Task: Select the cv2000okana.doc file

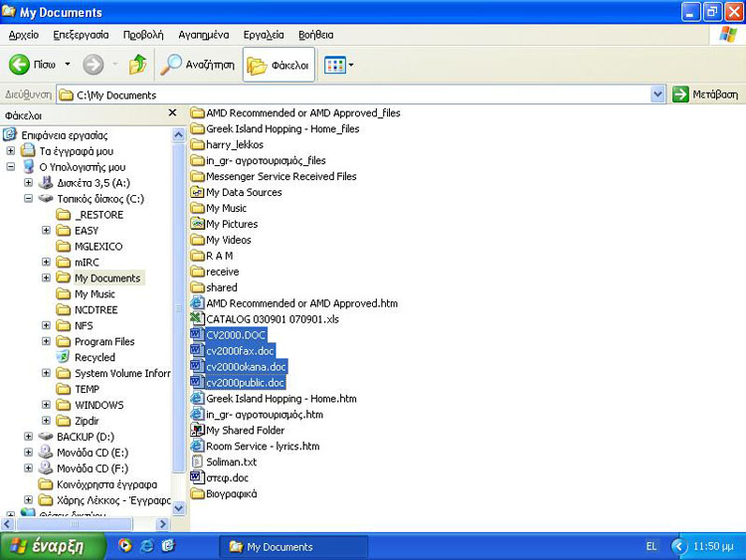Action: (239, 367)
